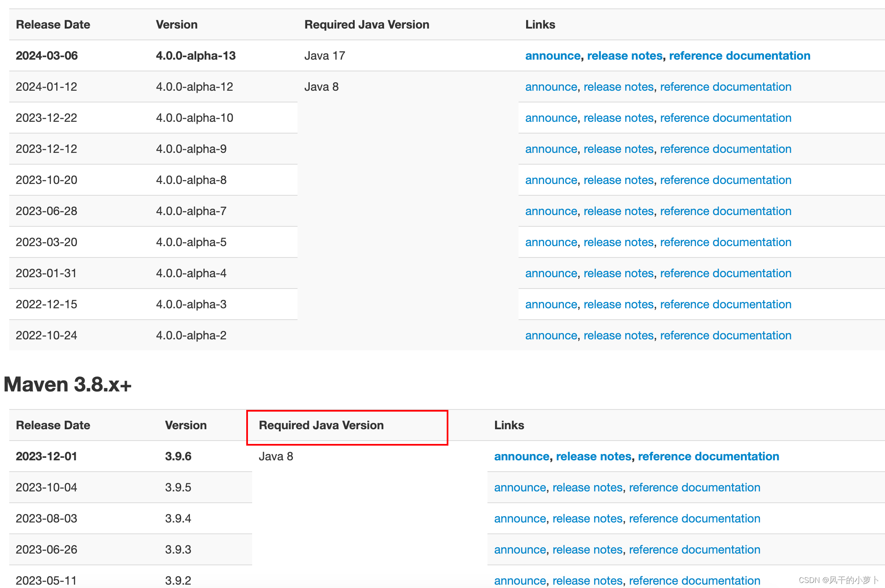Open release notes for 4.0.0-alpha-10
This screenshot has height=588, width=885.
tap(619, 118)
